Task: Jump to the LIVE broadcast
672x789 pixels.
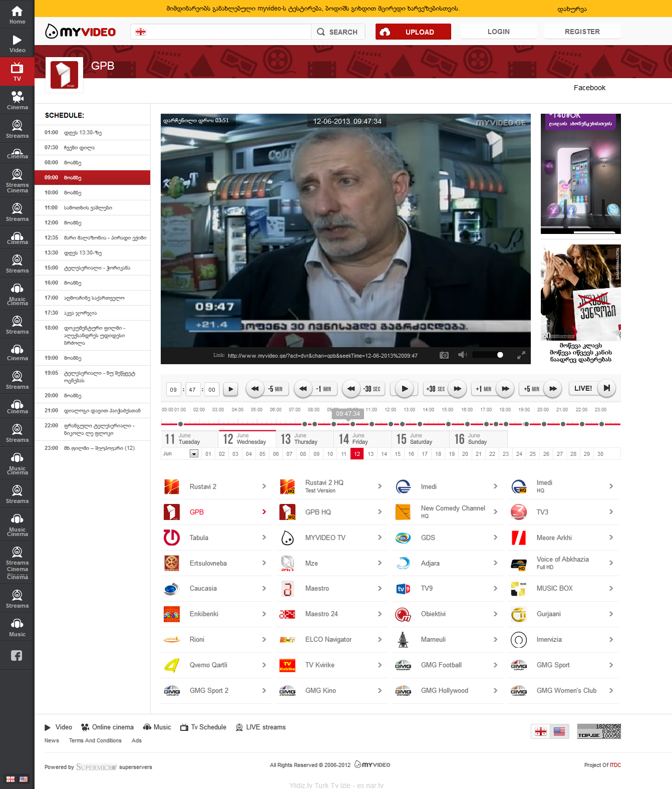Action: tap(592, 388)
